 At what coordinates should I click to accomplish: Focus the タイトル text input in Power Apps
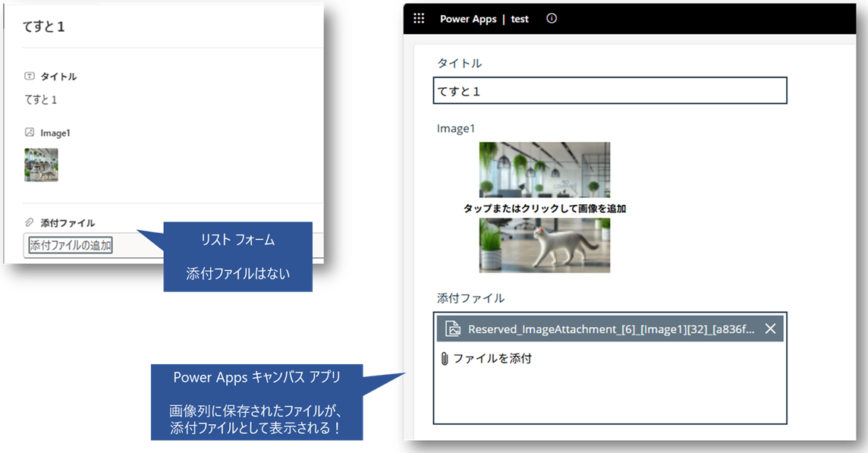(609, 91)
